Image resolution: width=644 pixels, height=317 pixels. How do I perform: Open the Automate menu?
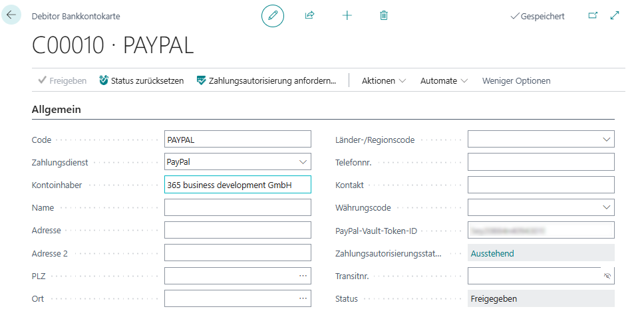click(x=444, y=80)
